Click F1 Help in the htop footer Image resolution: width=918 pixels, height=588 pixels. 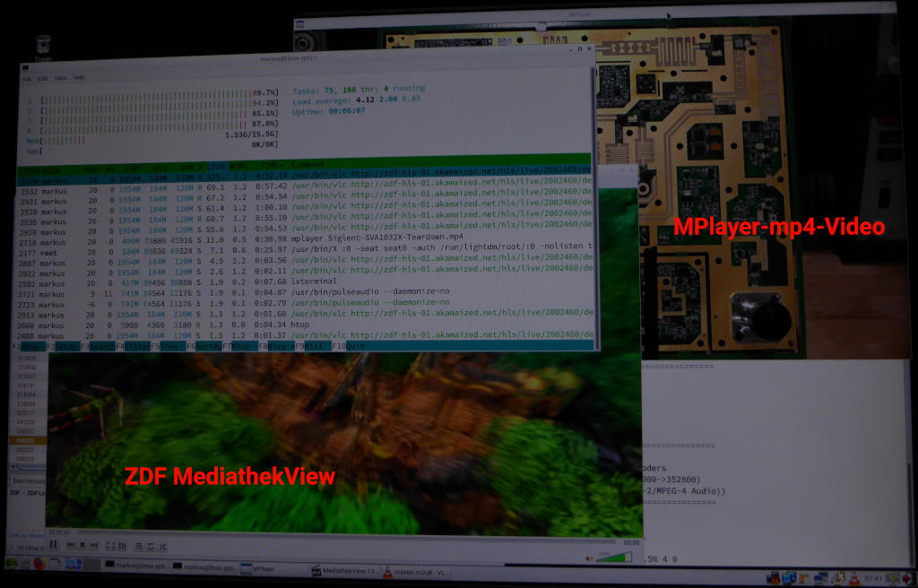(x=30, y=347)
